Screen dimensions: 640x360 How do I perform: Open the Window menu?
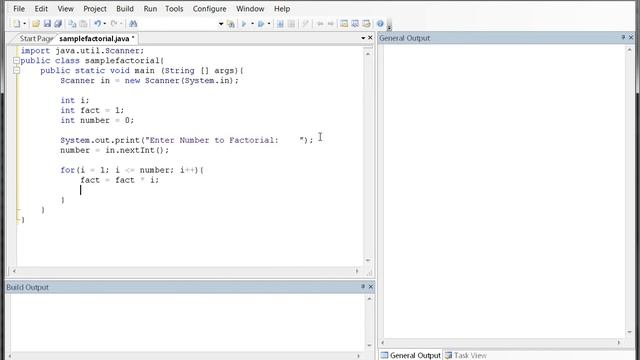(250, 9)
